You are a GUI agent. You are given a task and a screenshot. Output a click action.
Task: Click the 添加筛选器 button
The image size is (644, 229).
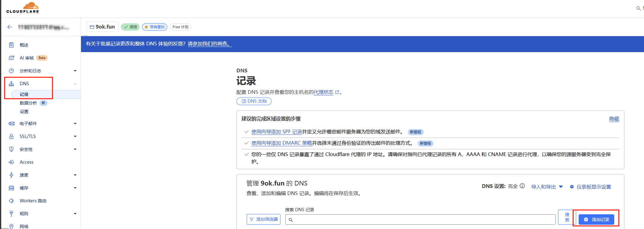click(x=264, y=219)
